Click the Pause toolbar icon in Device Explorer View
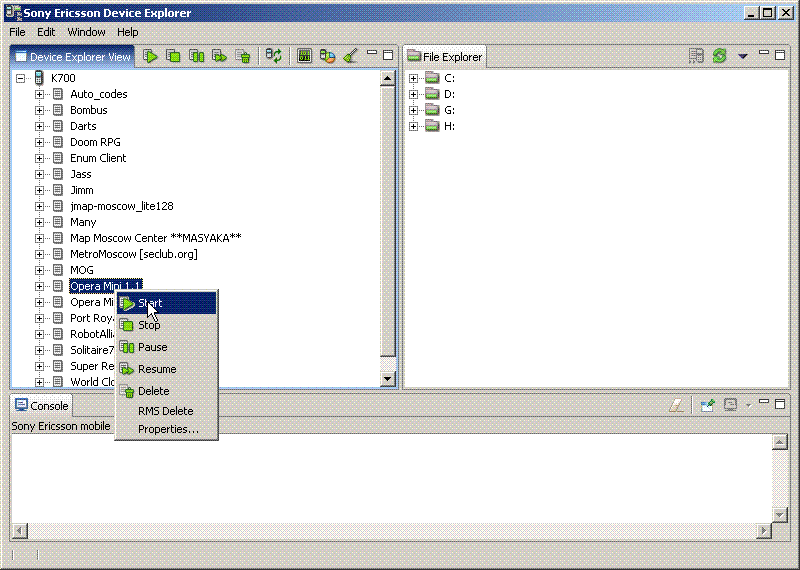Screen dimensions: 800x570 [x=196, y=56]
